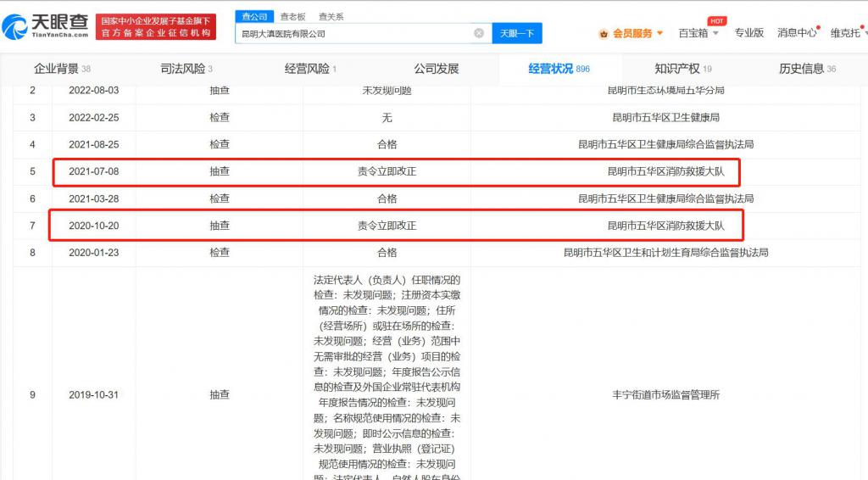This screenshot has width=868, height=480.
Task: Click the date 2021-03-28
Action: 93,198
